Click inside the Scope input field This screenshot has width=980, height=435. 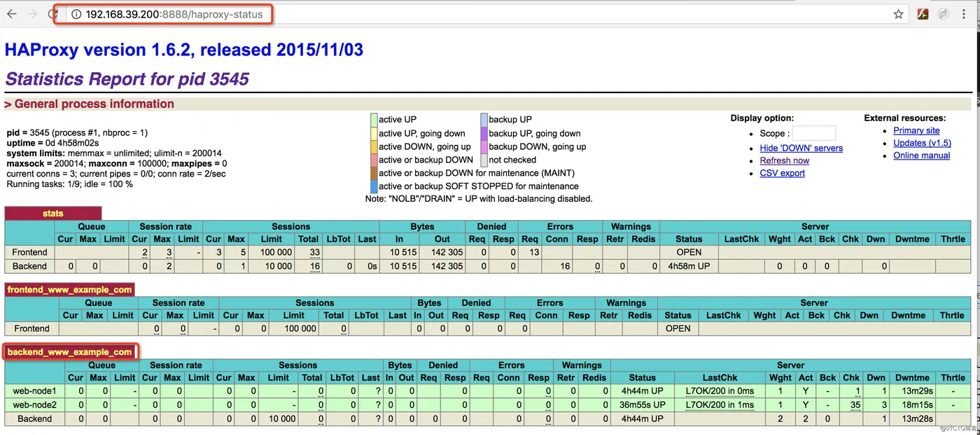[x=813, y=133]
